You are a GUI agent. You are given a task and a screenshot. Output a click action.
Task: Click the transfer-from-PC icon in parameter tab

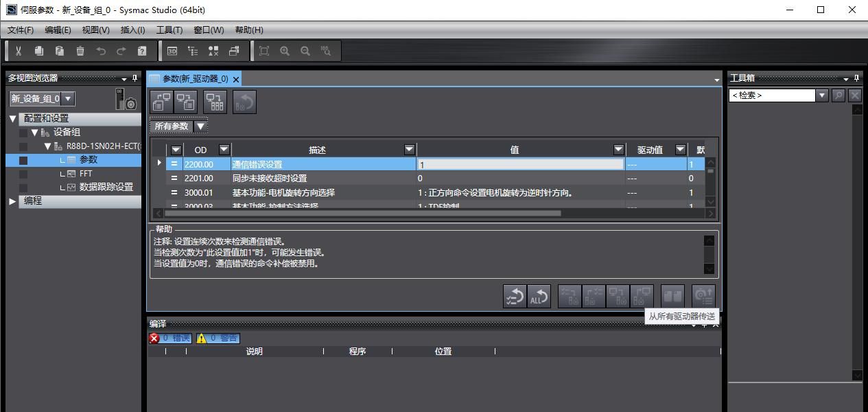tap(185, 102)
